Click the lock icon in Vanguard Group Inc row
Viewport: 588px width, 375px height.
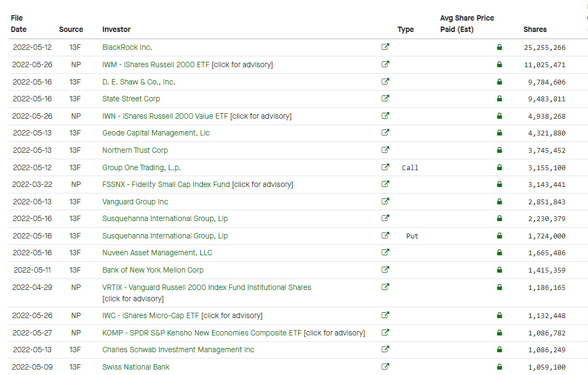(499, 201)
